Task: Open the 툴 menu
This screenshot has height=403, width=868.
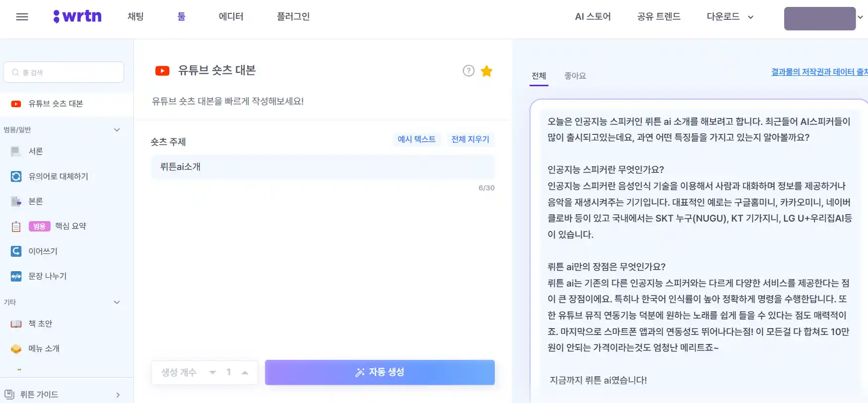Action: pos(181,16)
